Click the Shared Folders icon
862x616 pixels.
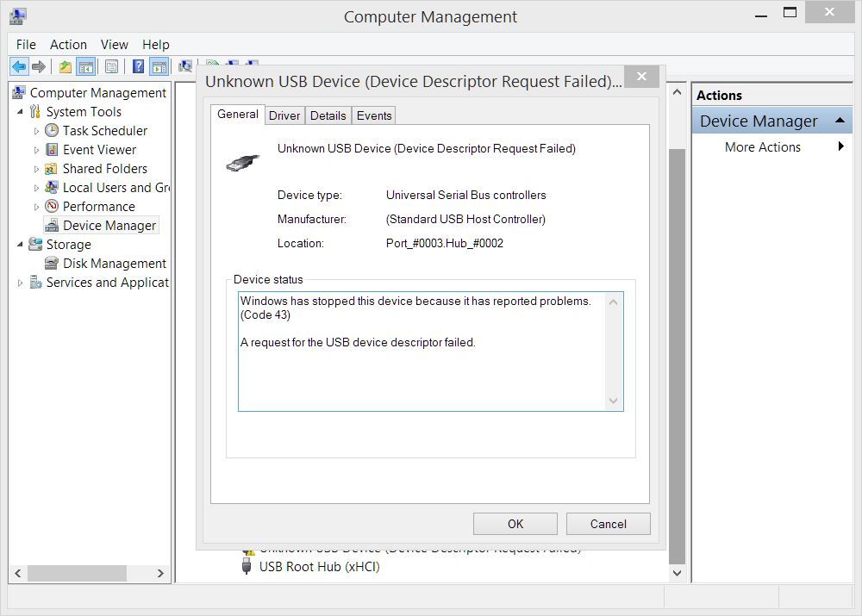[x=52, y=168]
